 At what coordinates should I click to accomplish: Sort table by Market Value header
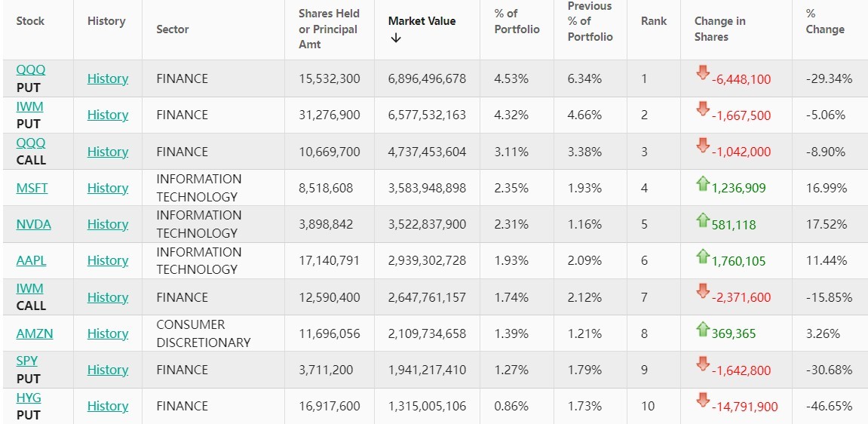tap(422, 21)
